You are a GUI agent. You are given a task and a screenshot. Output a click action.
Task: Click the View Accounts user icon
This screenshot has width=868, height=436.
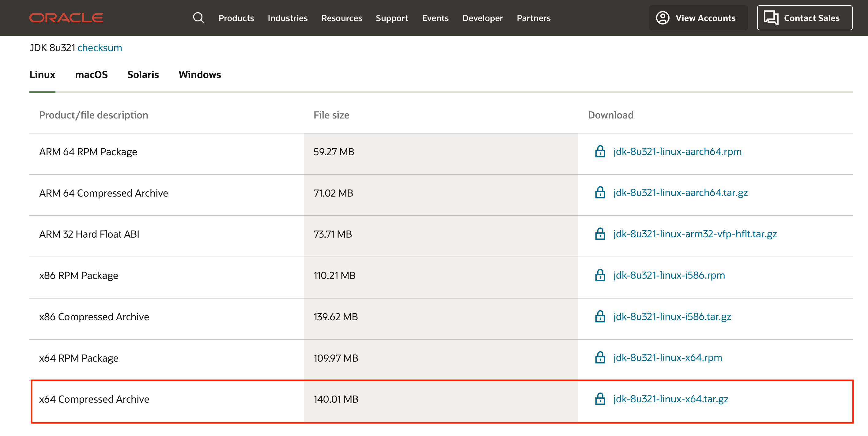[662, 18]
